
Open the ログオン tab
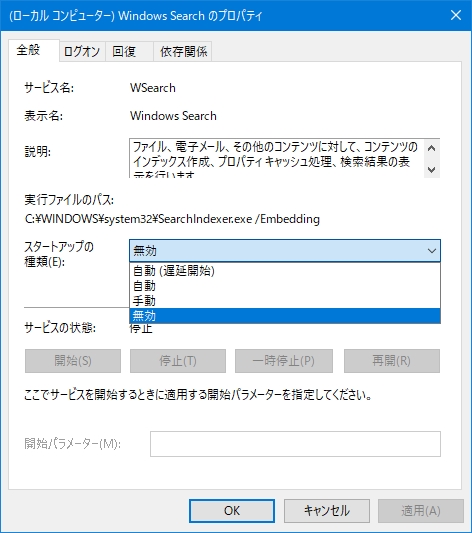click(x=82, y=52)
